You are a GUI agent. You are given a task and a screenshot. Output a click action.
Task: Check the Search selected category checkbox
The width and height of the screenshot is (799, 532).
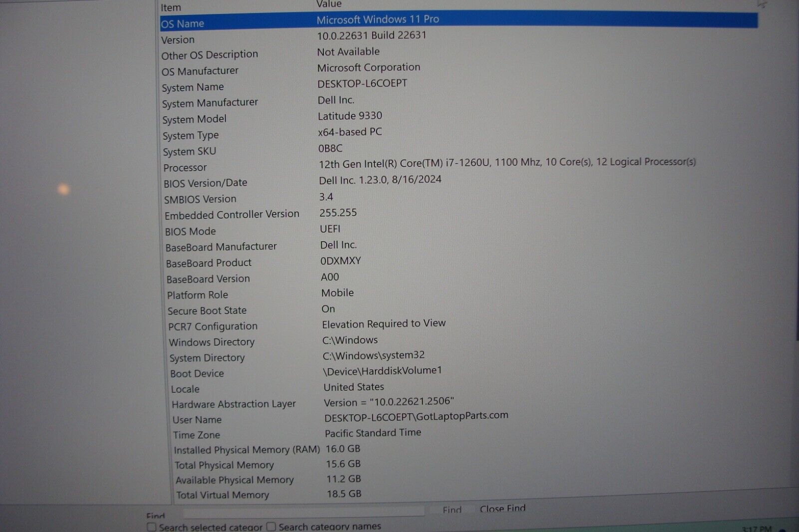(x=152, y=527)
